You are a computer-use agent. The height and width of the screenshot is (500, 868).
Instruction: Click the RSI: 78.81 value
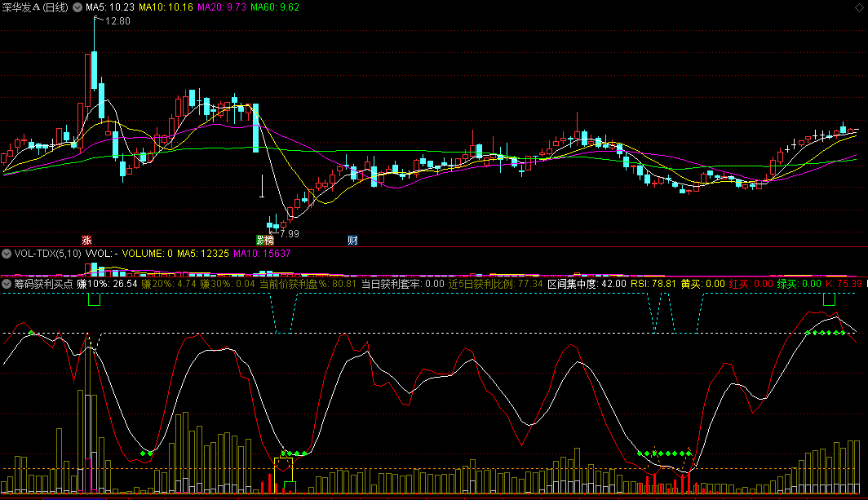pyautogui.click(x=653, y=284)
